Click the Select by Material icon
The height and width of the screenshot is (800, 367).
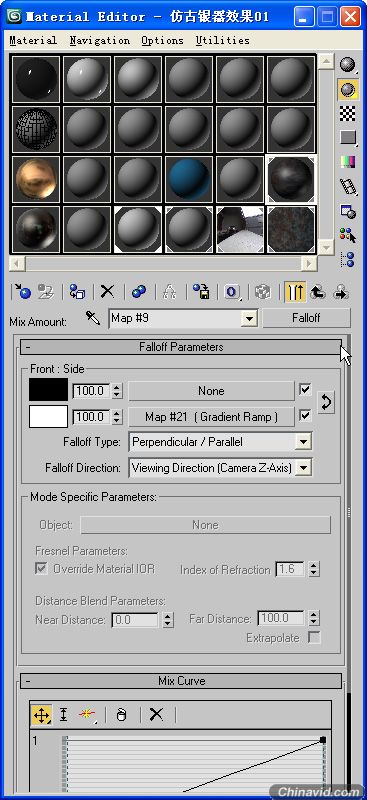[348, 235]
